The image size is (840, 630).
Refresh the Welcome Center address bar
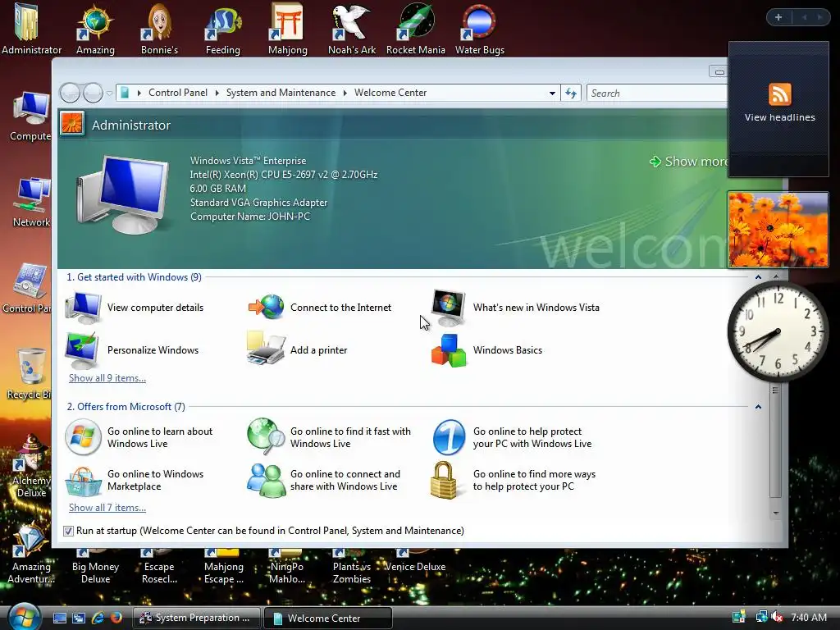571,94
